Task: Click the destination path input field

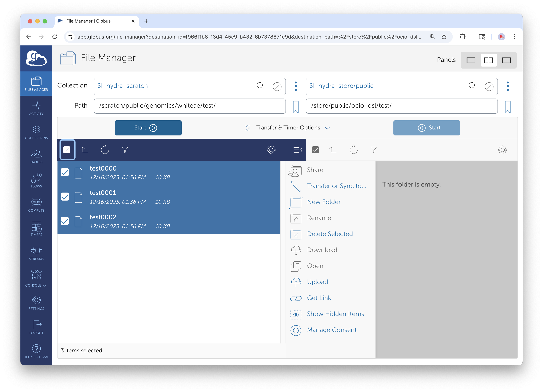Action: click(x=401, y=106)
